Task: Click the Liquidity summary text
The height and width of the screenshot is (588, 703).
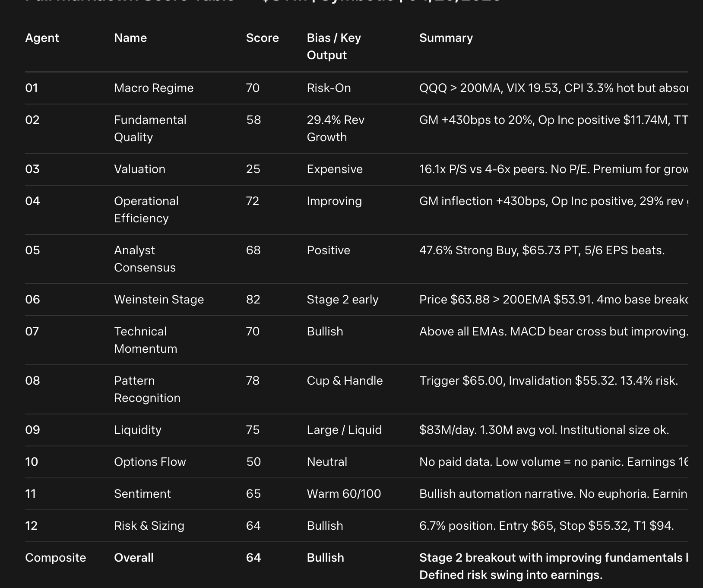Action: pos(544,430)
